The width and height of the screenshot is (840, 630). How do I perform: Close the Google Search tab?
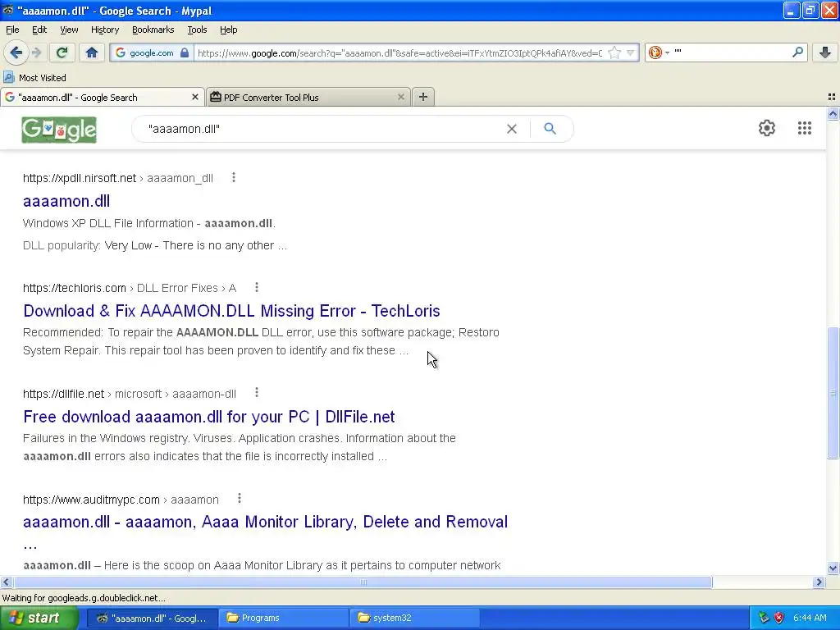pyautogui.click(x=195, y=97)
